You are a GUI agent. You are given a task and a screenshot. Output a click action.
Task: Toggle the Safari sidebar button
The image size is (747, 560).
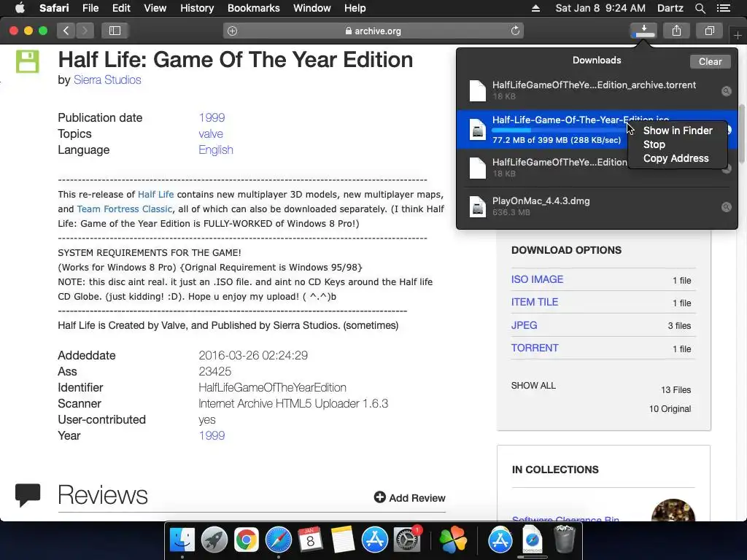[x=115, y=31]
